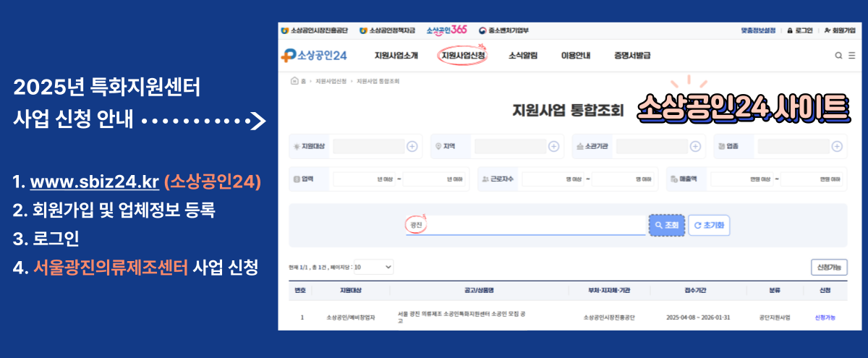Click 회원가입 link

[839, 30]
